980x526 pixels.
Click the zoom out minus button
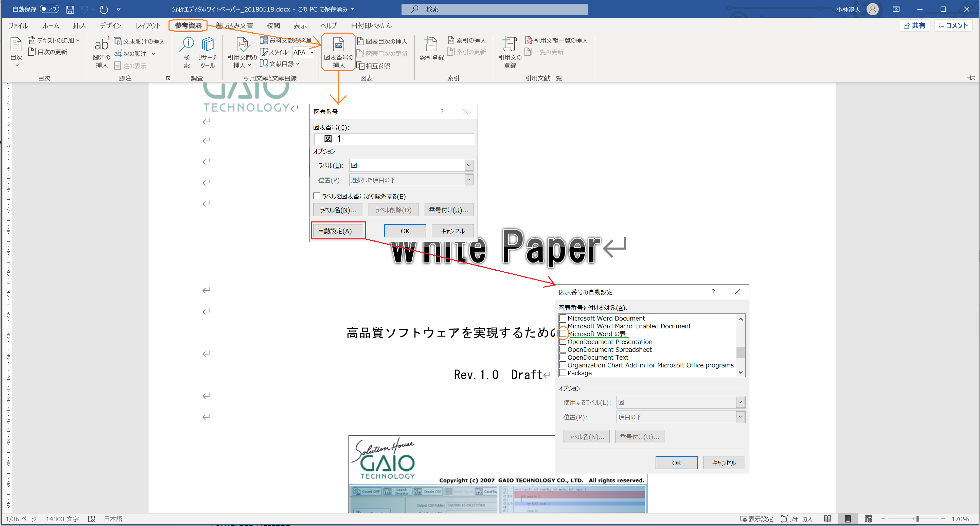[x=883, y=519]
